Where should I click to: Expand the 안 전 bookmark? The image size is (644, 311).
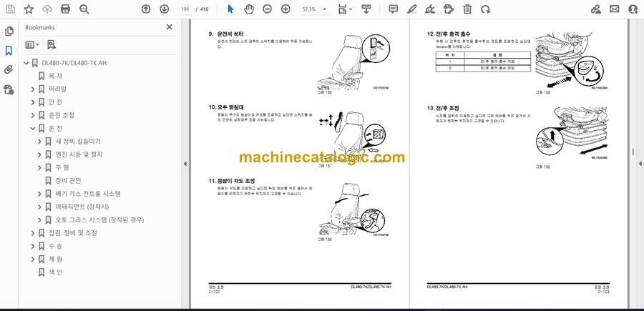(33, 102)
